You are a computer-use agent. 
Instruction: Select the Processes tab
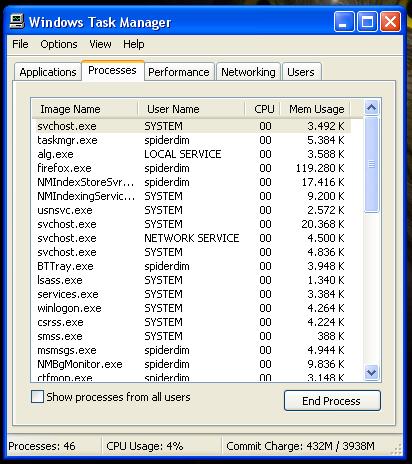click(112, 70)
